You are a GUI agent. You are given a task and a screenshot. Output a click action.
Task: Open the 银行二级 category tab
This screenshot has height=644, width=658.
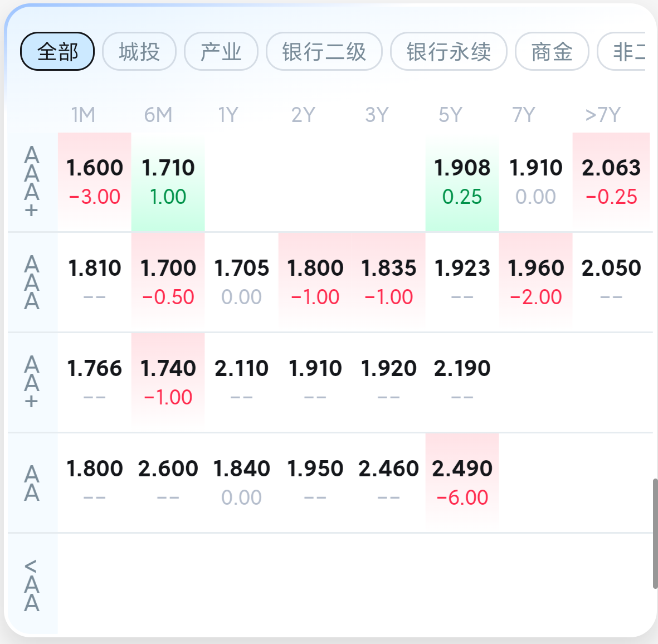pos(324,52)
